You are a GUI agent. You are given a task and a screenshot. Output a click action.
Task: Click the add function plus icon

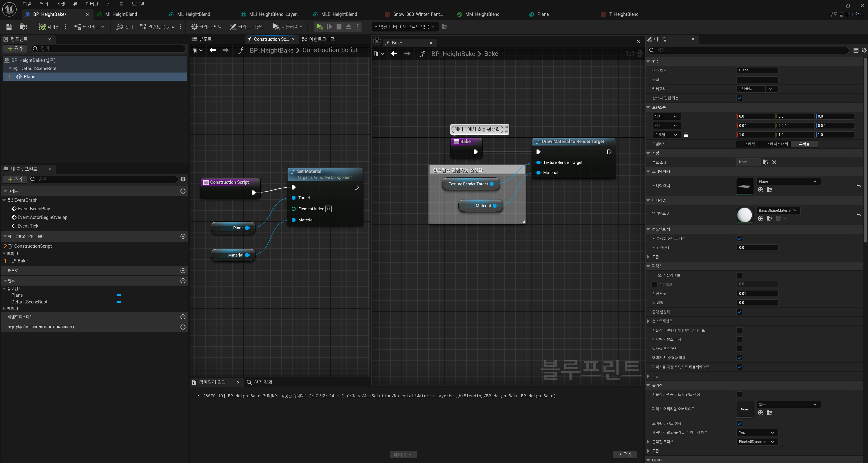[183, 236]
